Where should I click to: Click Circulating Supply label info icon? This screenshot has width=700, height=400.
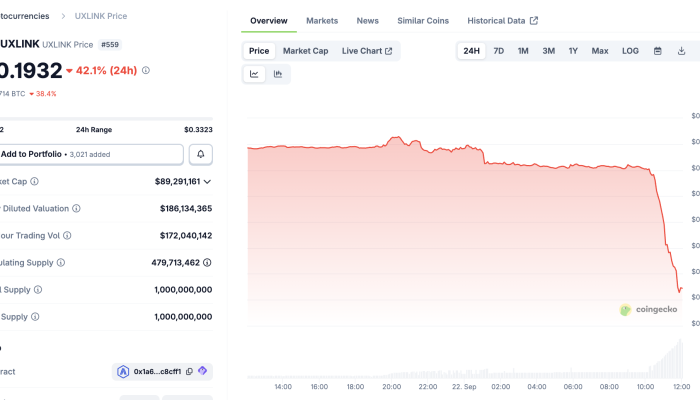coord(61,262)
